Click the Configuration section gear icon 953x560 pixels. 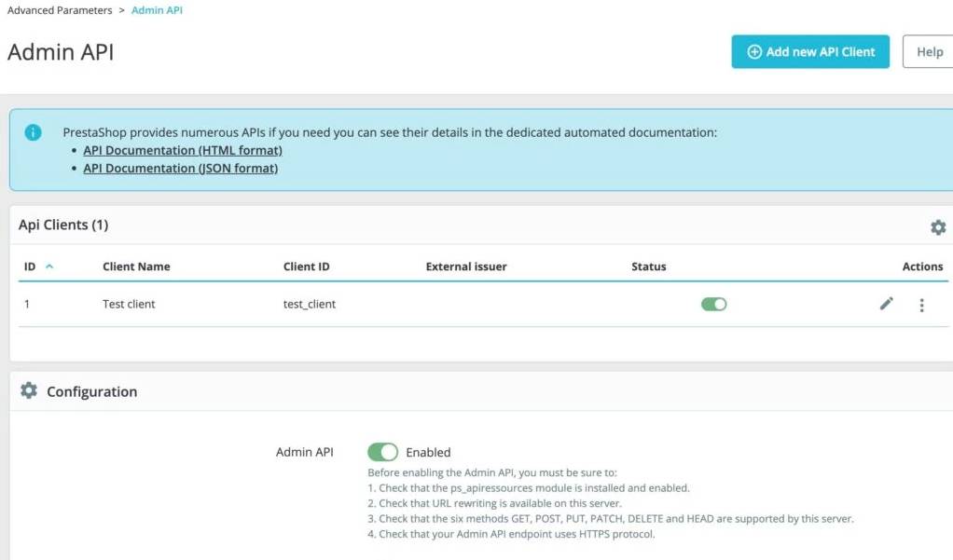click(x=28, y=390)
